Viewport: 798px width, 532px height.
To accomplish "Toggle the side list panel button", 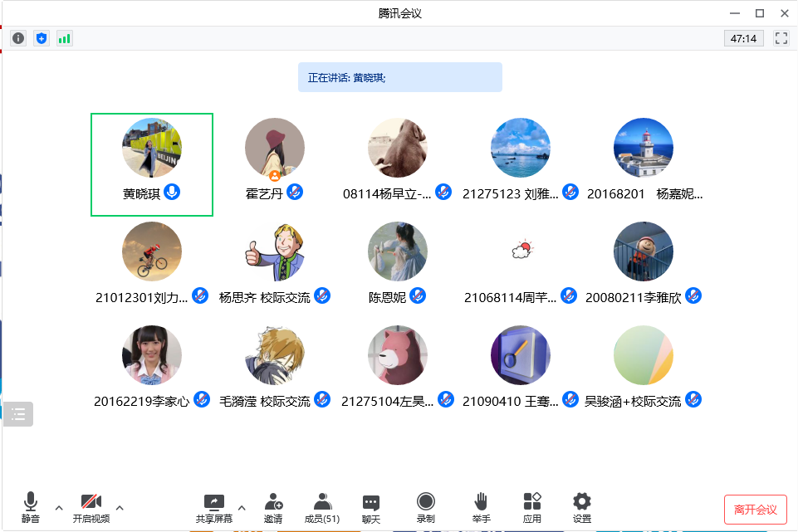I will (19, 412).
